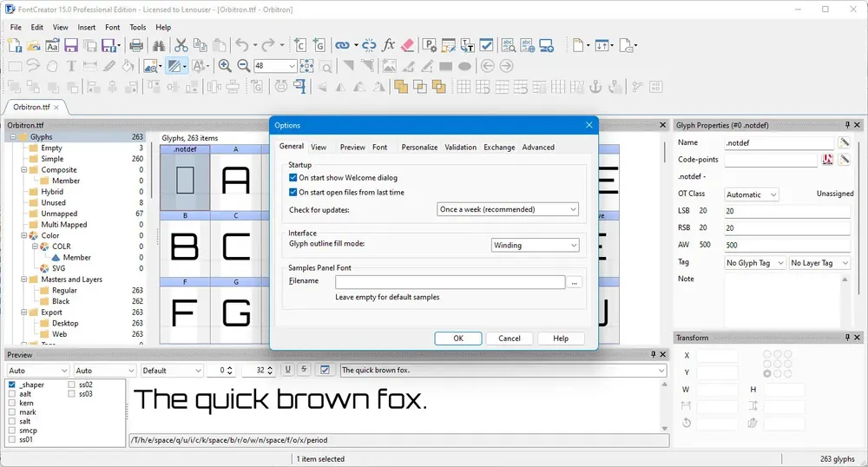Enable the kern feature checkbox

(x=12, y=403)
